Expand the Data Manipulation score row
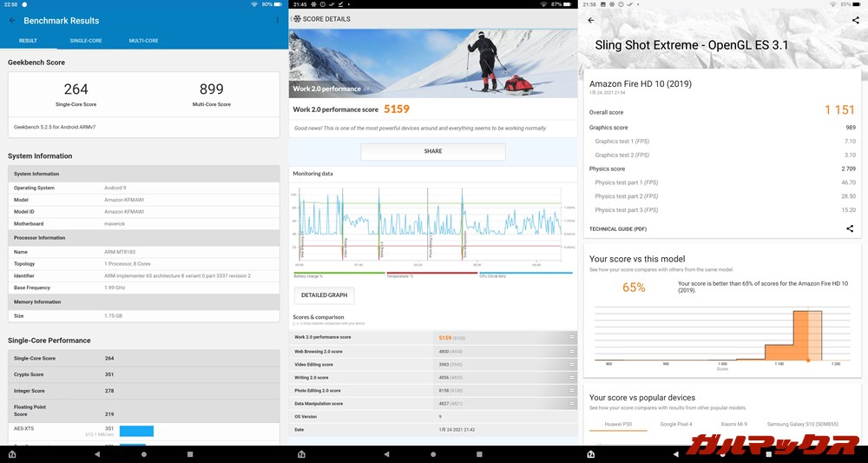The image size is (868, 463). [571, 404]
